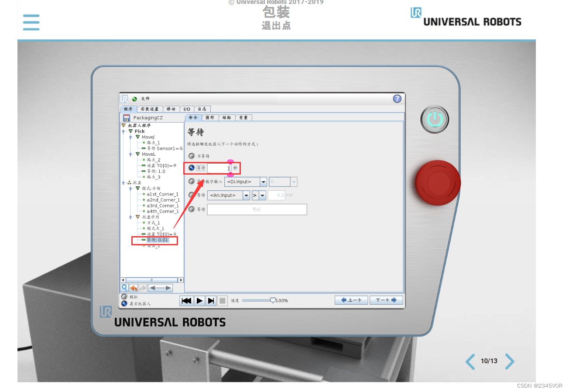Click the UR logo in the teach pendant header

pyautogui.click(x=124, y=99)
